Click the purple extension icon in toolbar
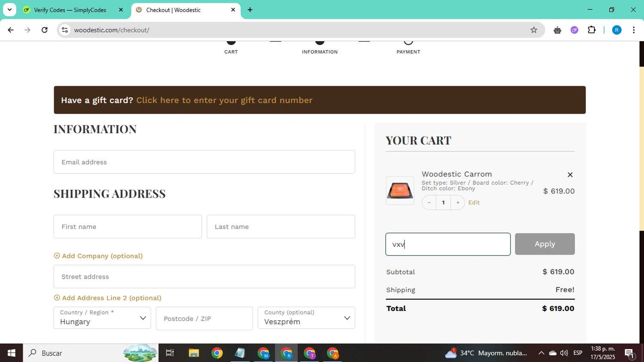This screenshot has width=644, height=362. point(574,30)
